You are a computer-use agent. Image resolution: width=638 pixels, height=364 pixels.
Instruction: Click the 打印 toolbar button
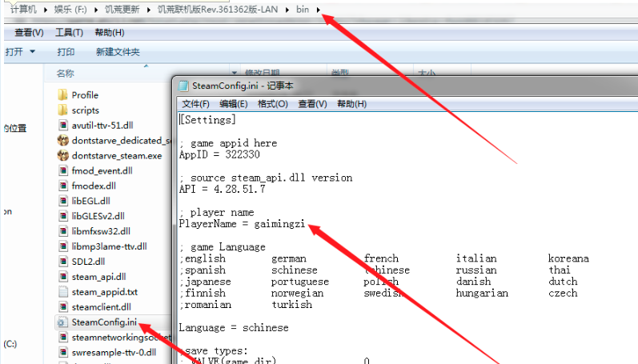[x=66, y=52]
